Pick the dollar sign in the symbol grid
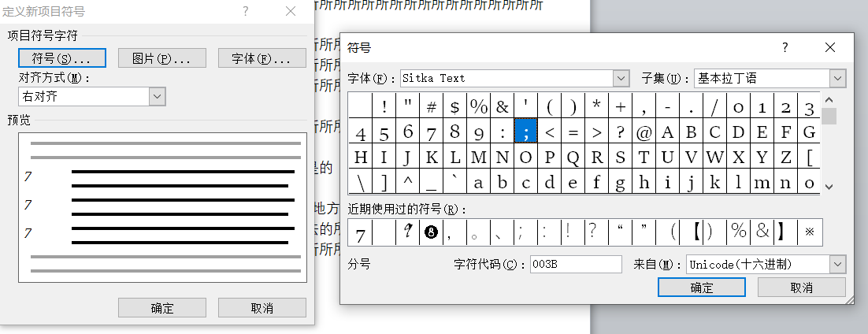The height and width of the screenshot is (334, 868). tap(454, 107)
